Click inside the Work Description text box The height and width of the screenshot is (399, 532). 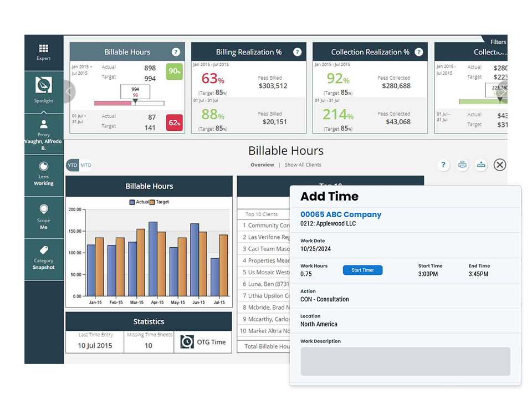click(405, 361)
